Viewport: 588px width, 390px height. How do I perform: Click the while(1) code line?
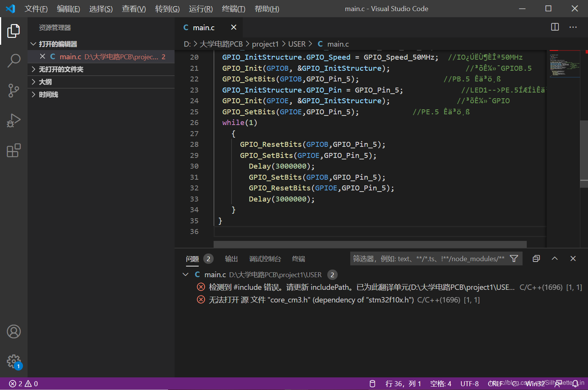(x=240, y=122)
